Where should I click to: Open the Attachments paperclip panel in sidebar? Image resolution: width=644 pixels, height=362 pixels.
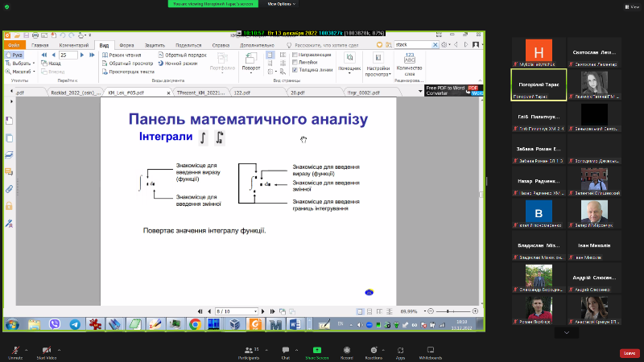9,189
